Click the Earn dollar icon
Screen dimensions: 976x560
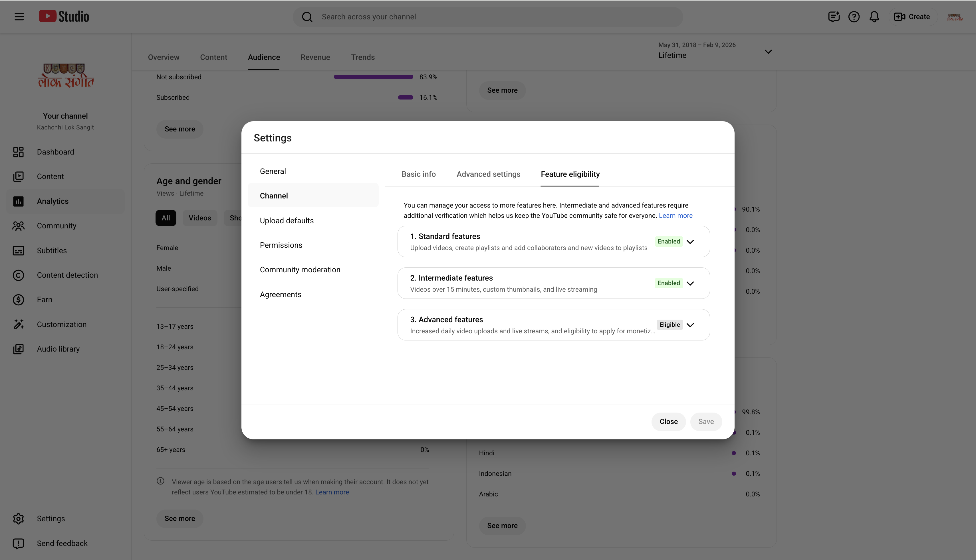point(19,300)
